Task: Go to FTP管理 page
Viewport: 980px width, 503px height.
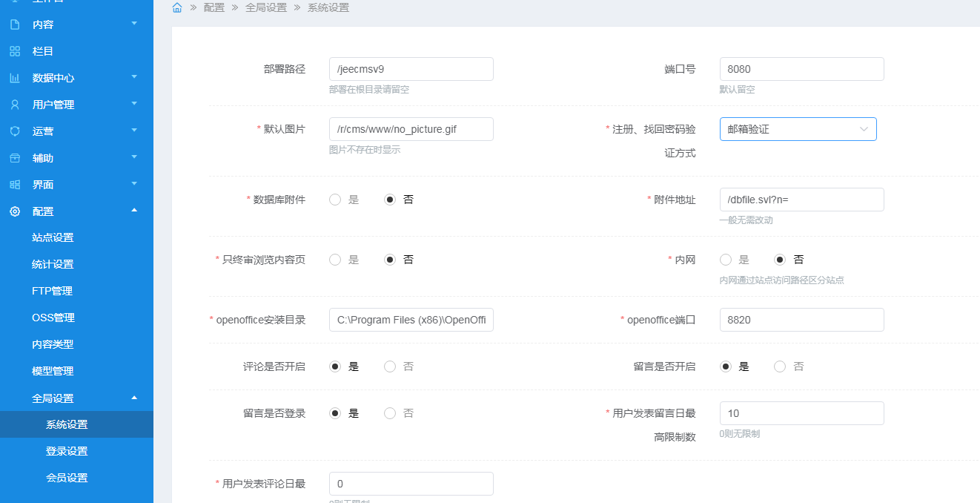Action: coord(52,291)
